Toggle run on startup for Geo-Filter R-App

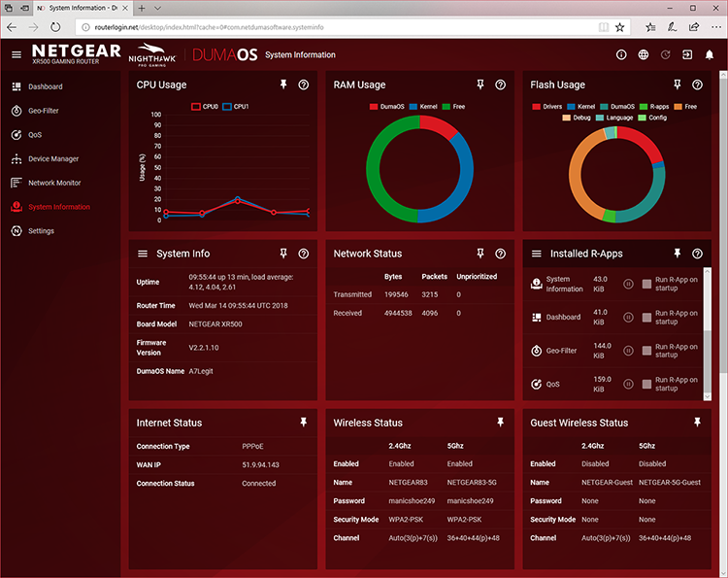[x=646, y=351]
